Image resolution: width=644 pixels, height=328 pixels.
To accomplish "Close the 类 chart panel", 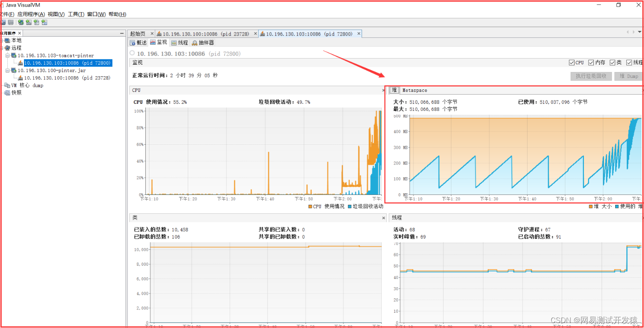I will pyautogui.click(x=384, y=218).
